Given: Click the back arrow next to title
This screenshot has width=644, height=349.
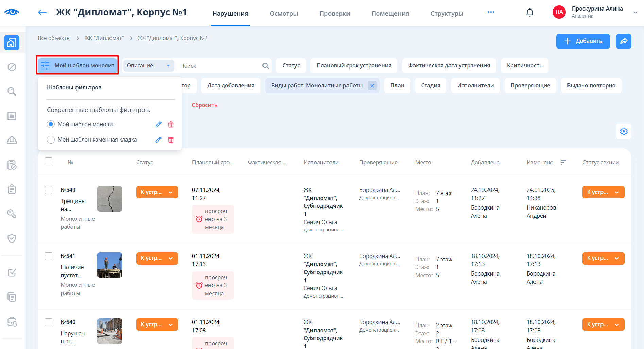Looking at the screenshot, I should pyautogui.click(x=42, y=13).
